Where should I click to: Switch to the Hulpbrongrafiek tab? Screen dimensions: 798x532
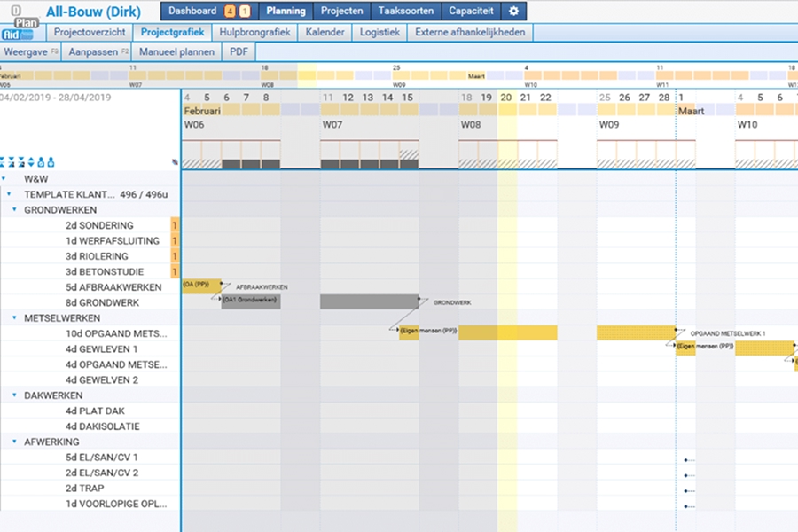click(254, 32)
